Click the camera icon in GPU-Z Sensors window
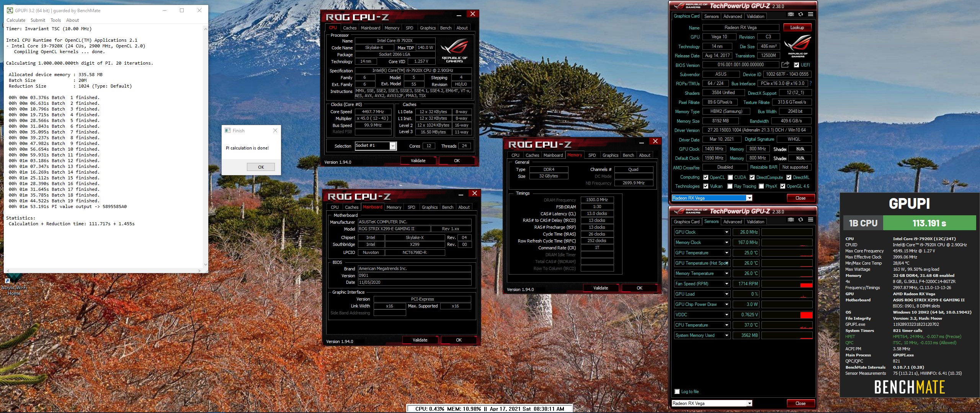Image resolution: width=980 pixels, height=413 pixels. [791, 220]
